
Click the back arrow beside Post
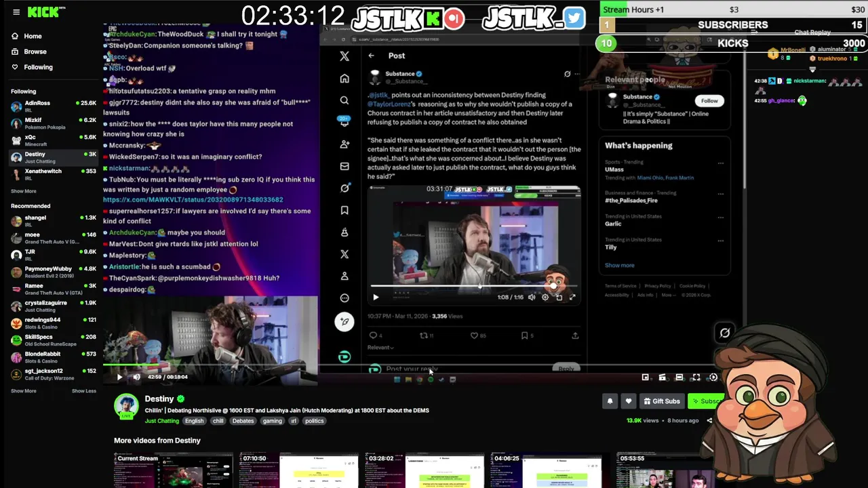pyautogui.click(x=371, y=56)
